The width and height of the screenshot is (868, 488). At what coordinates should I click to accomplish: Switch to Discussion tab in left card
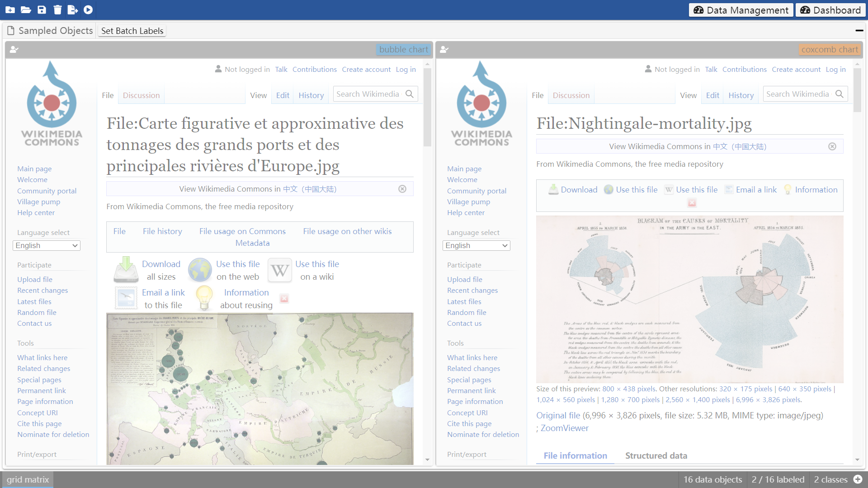141,95
